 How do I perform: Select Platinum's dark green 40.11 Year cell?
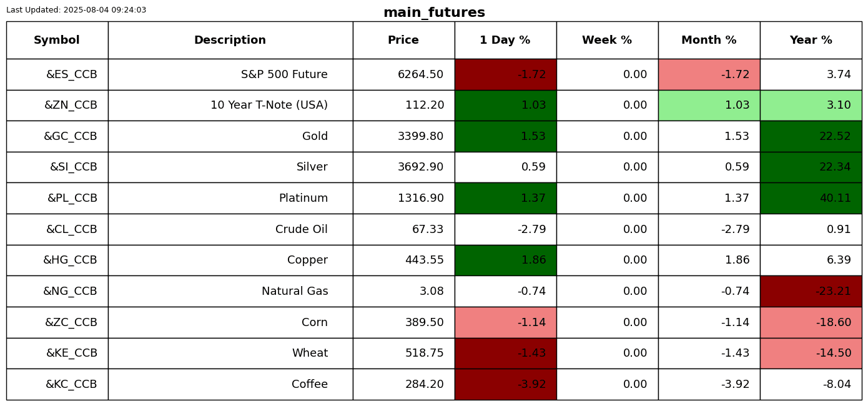click(811, 199)
